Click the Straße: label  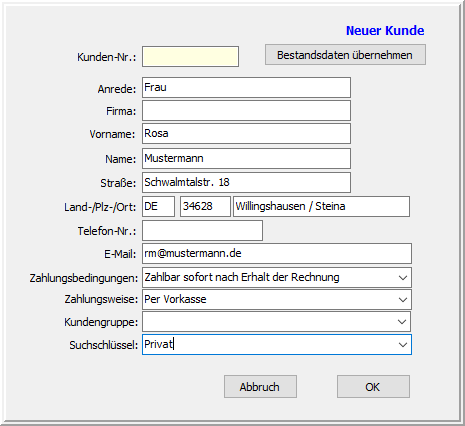[118, 183]
